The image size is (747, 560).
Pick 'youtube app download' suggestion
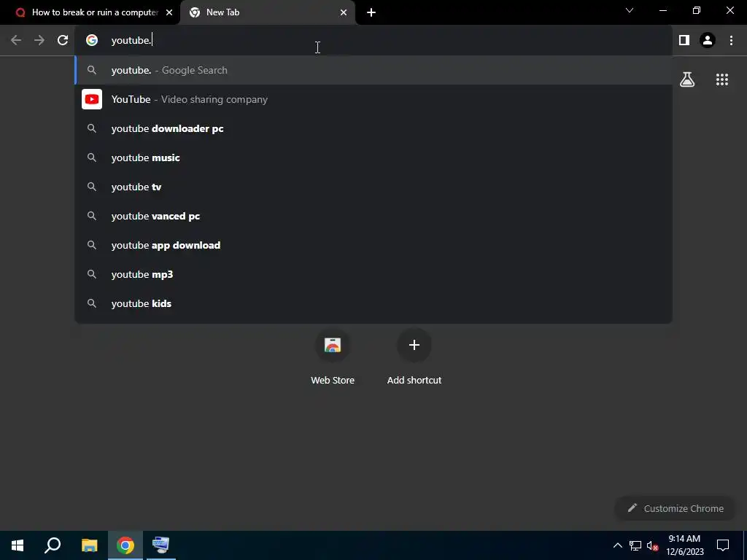[373, 245]
